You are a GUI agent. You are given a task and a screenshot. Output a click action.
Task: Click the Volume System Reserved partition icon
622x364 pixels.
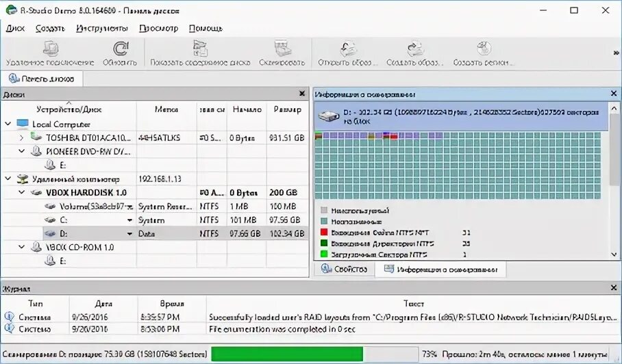pyautogui.click(x=50, y=207)
